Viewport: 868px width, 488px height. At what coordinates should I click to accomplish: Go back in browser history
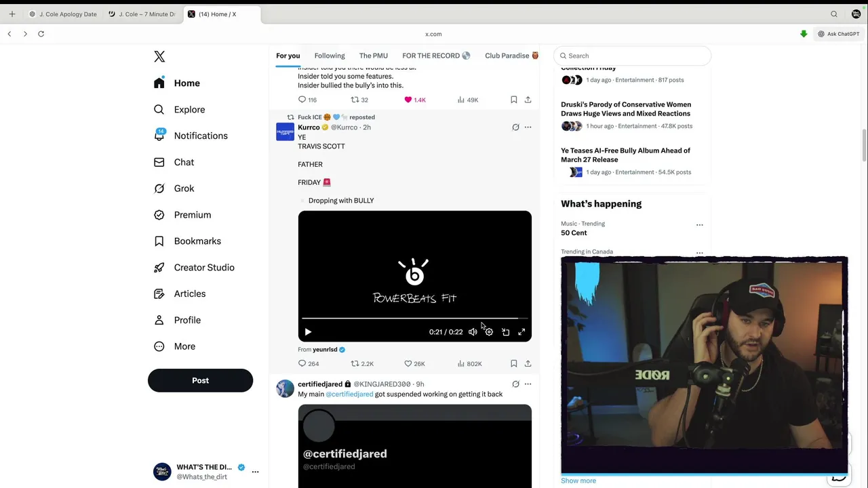(9, 34)
